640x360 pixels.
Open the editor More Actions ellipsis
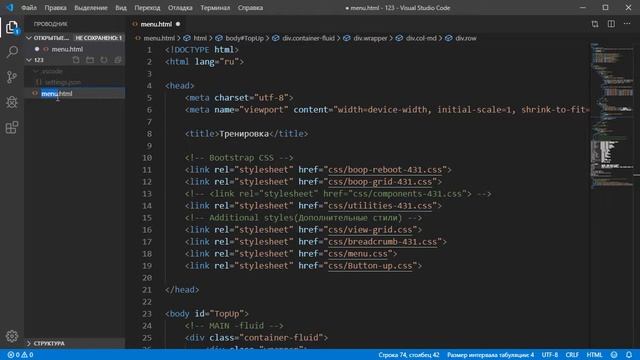[627, 24]
